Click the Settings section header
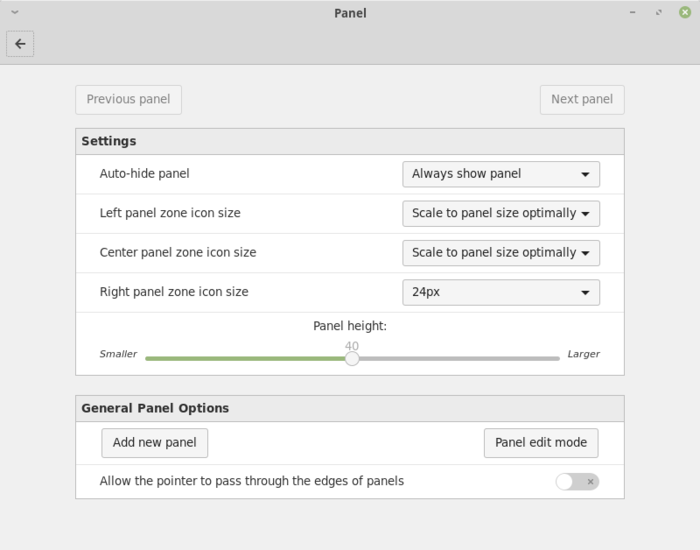The height and width of the screenshot is (550, 700). click(109, 141)
